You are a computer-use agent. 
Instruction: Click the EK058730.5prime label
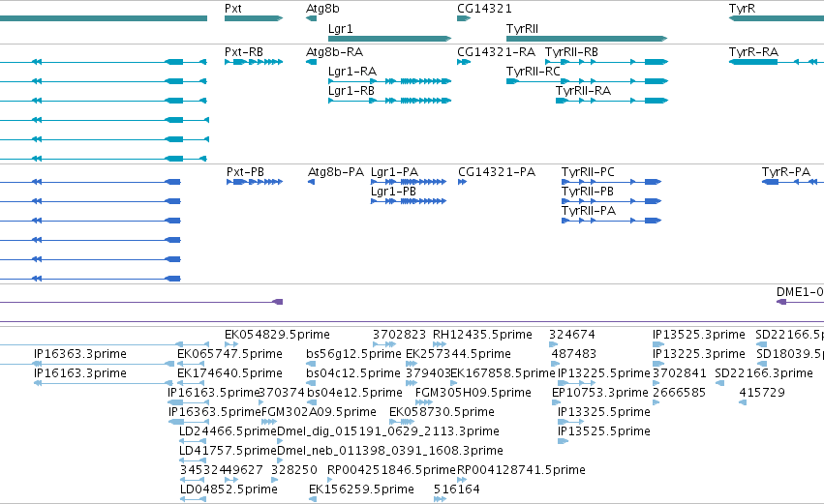[442, 412]
